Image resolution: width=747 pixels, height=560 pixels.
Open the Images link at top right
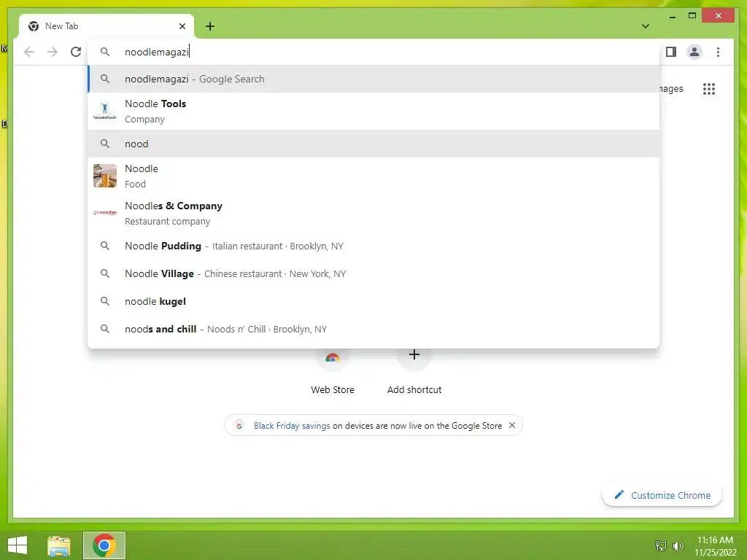671,88
